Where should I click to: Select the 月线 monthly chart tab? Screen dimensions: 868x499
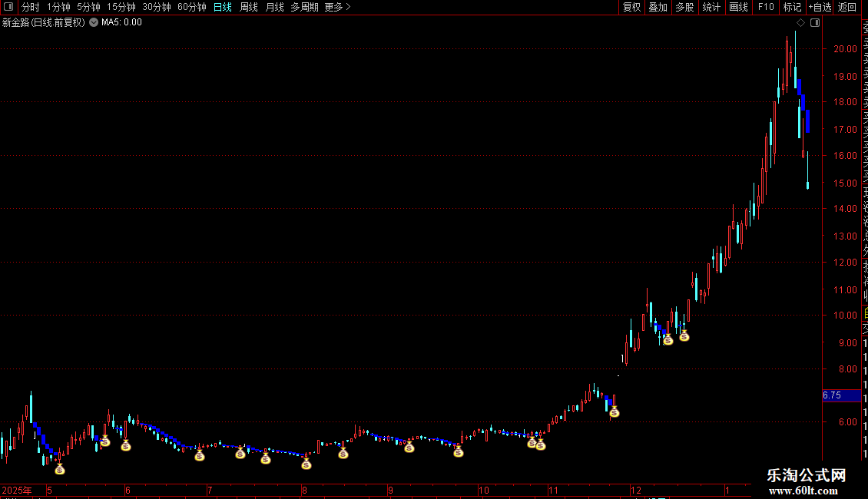(274, 7)
